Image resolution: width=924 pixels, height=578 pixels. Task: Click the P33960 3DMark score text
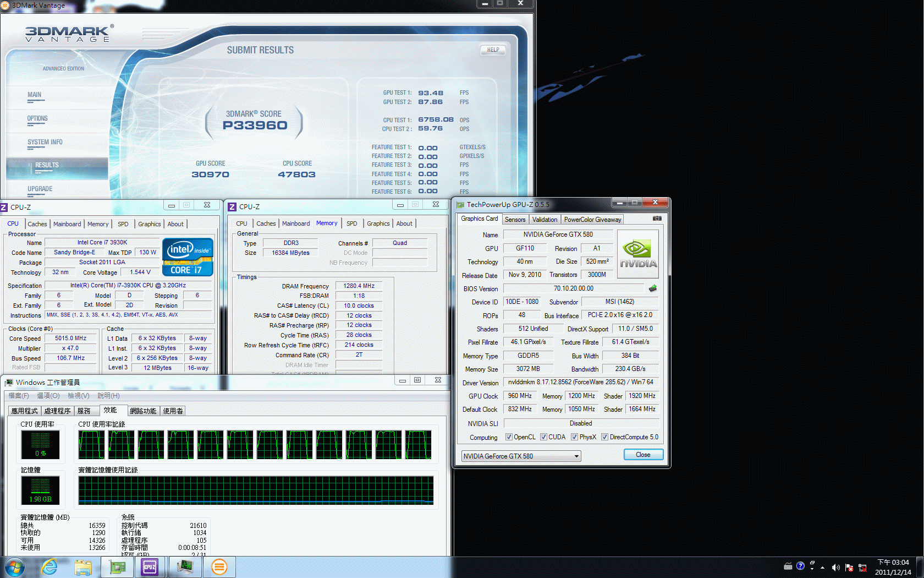point(255,126)
